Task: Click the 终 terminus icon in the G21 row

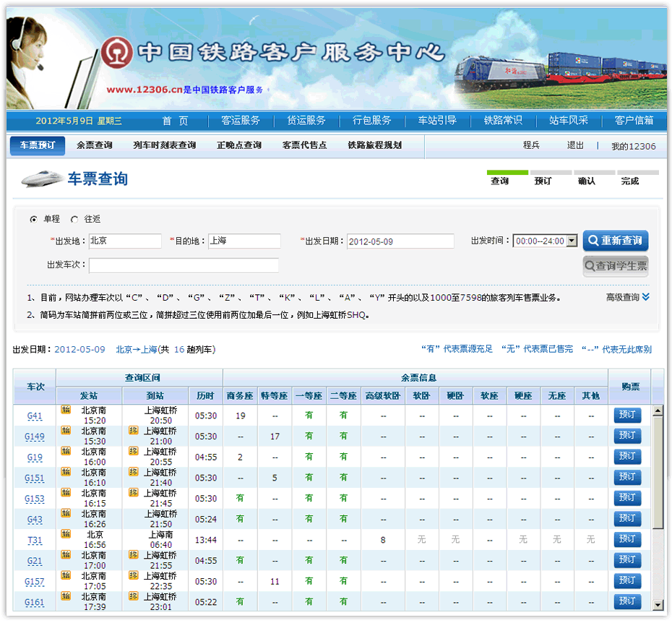Action: pos(133,554)
